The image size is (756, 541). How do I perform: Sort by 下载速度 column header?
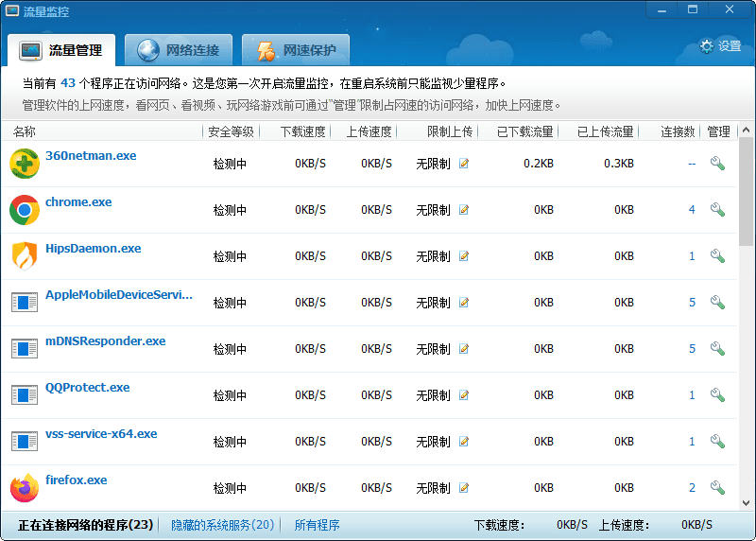click(302, 131)
